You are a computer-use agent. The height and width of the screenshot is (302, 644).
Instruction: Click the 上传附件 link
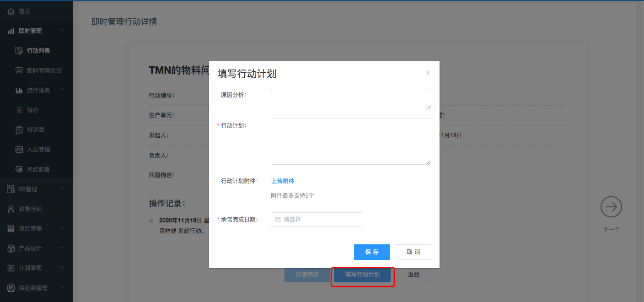[283, 181]
